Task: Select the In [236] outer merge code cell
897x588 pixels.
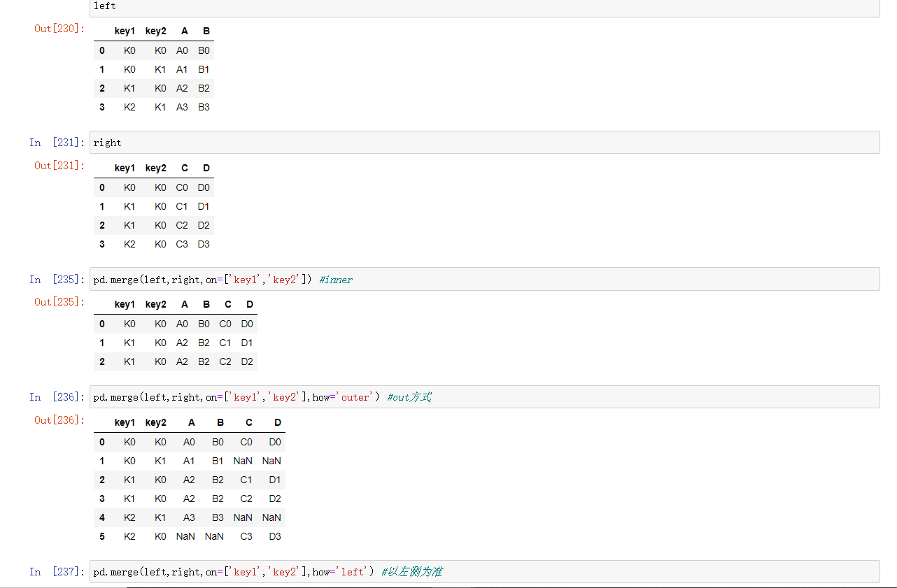Action: [485, 397]
